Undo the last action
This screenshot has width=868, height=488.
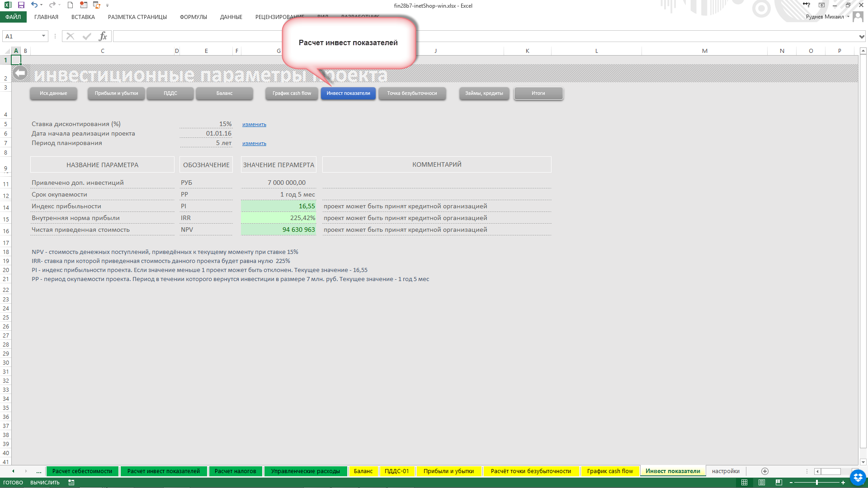34,5
